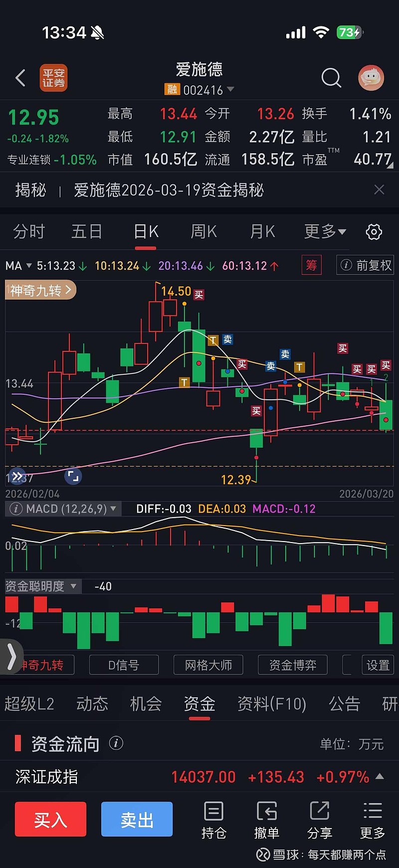The height and width of the screenshot is (868, 399).
Task: Tap the blue 卖出 button
Action: [x=137, y=819]
